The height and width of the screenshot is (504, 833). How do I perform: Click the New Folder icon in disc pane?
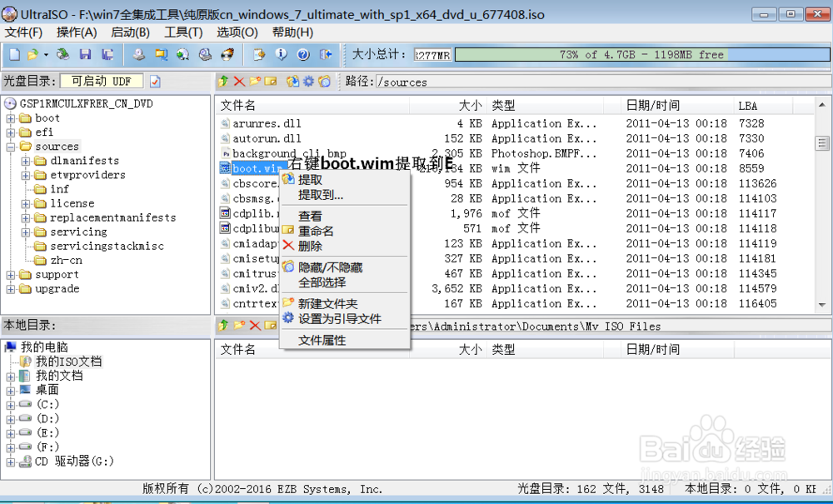pyautogui.click(x=255, y=82)
